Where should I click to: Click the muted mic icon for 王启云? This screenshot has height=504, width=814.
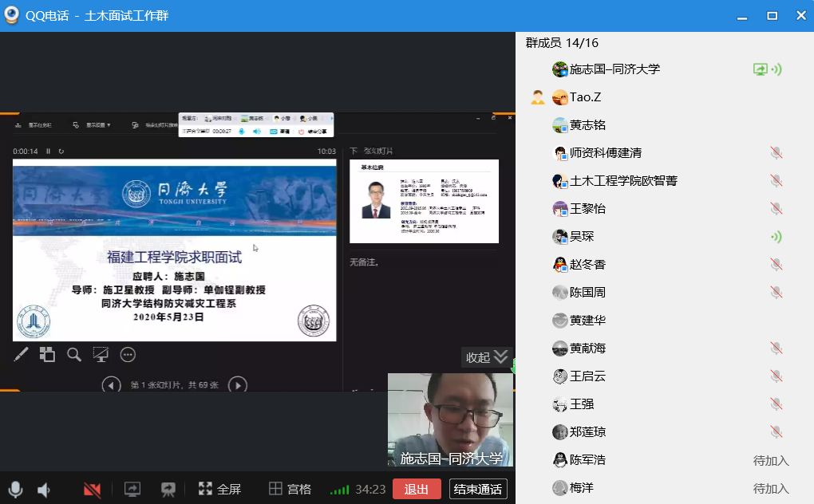point(776,376)
